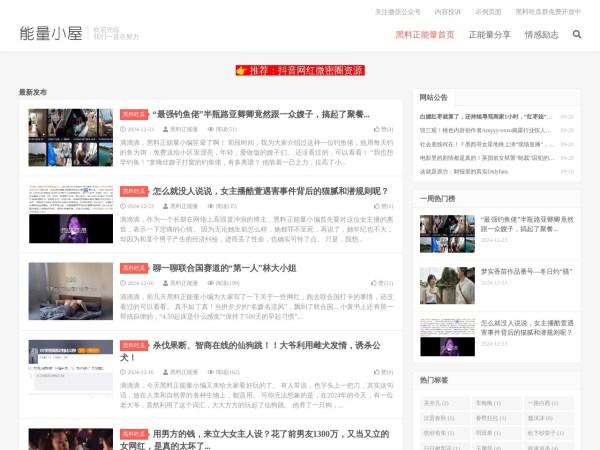Click the 能量小屋 site logo
600x450 pixels.
click(48, 34)
